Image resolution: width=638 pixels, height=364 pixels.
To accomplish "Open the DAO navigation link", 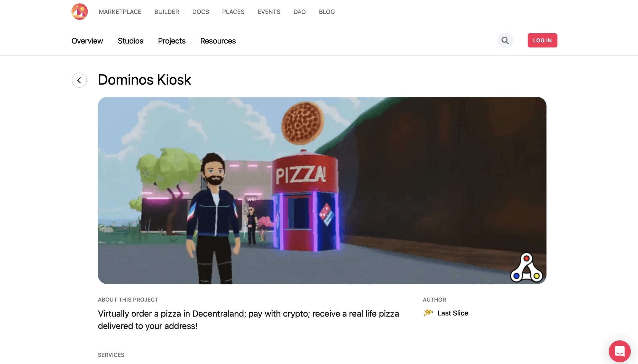I will [x=299, y=12].
